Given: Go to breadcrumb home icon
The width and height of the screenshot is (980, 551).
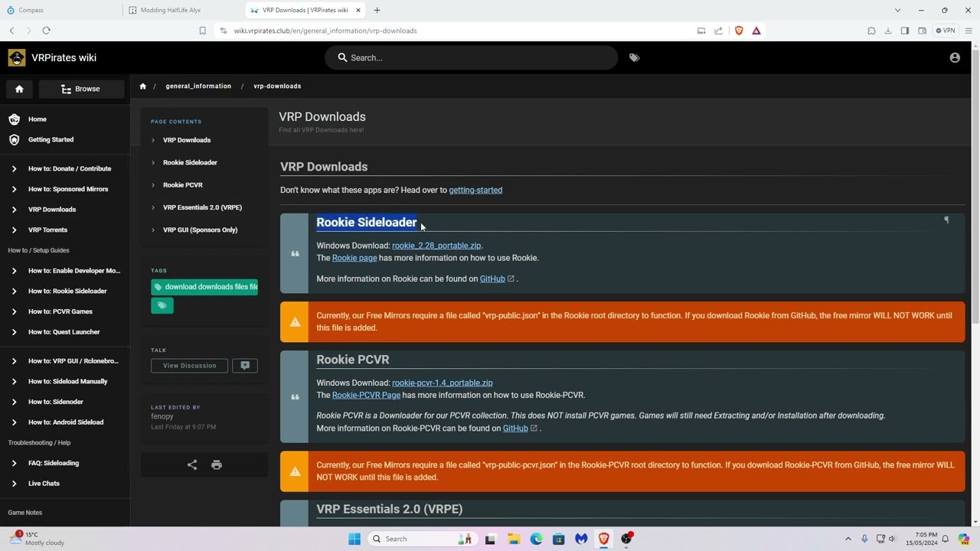Looking at the screenshot, I should (x=142, y=86).
